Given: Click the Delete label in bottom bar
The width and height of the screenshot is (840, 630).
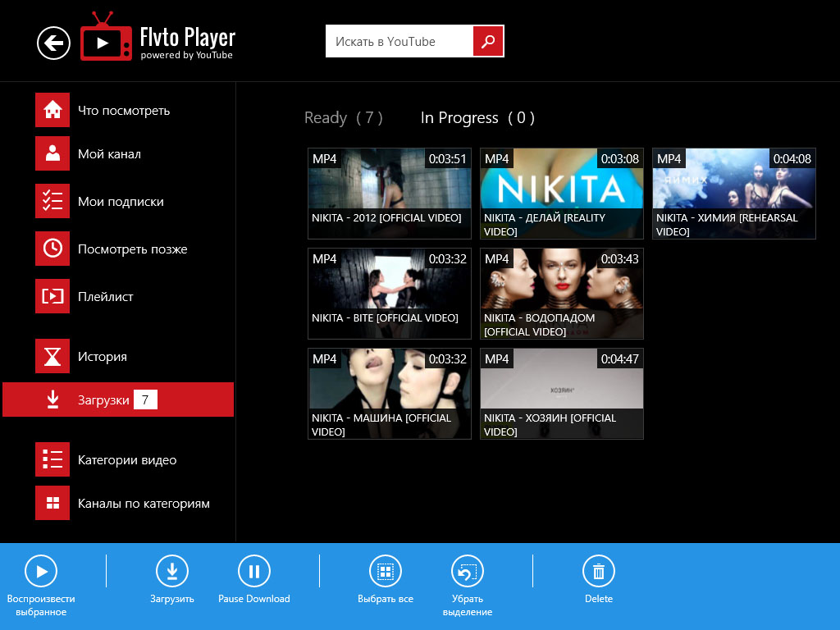Looking at the screenshot, I should [x=598, y=599].
